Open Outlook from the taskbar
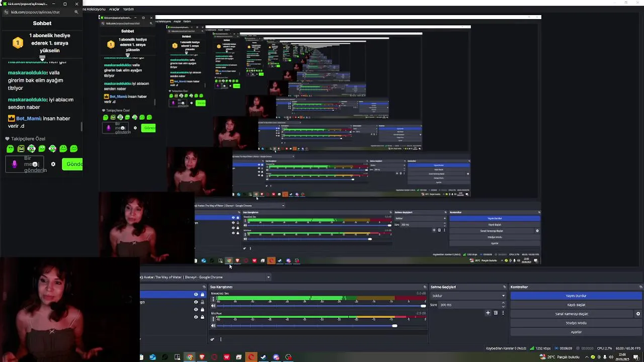The height and width of the screenshot is (362, 644). coord(152,357)
